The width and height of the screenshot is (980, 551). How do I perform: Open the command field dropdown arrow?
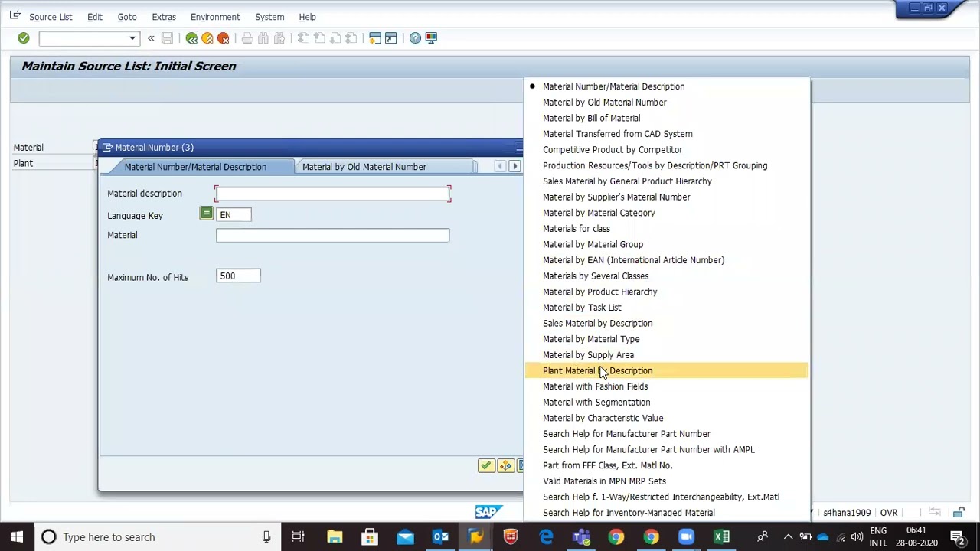tap(132, 38)
